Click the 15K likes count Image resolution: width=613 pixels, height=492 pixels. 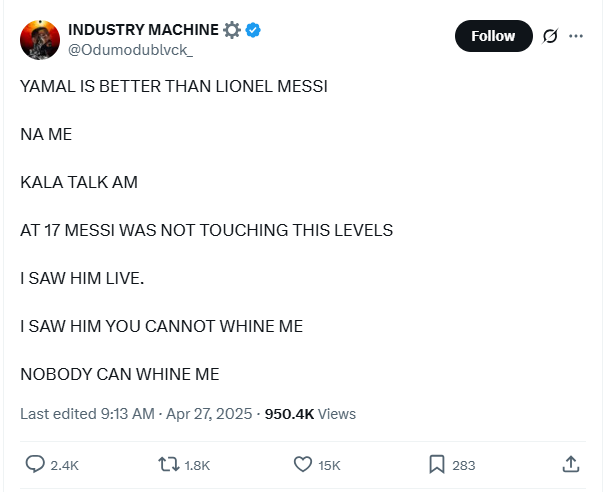[x=330, y=465]
